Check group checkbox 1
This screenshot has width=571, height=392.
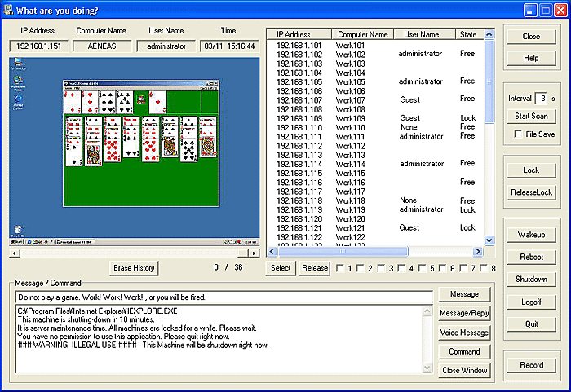(x=340, y=268)
